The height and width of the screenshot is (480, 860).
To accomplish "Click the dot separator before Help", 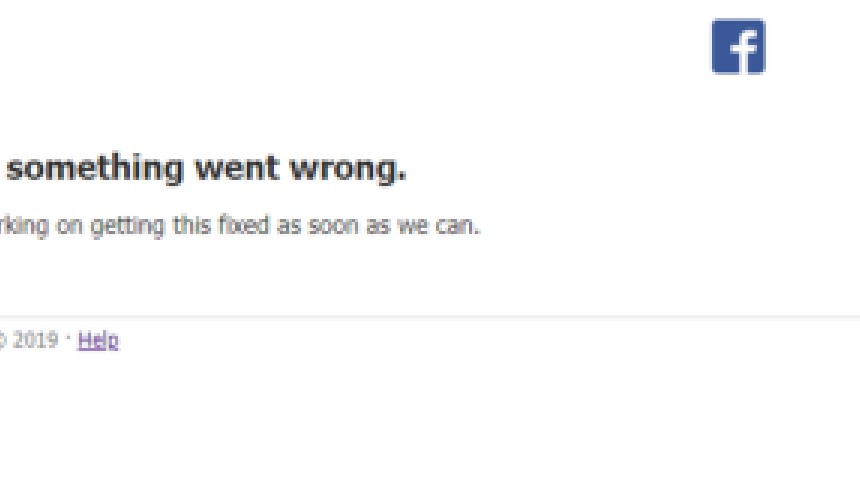I will click(68, 339).
